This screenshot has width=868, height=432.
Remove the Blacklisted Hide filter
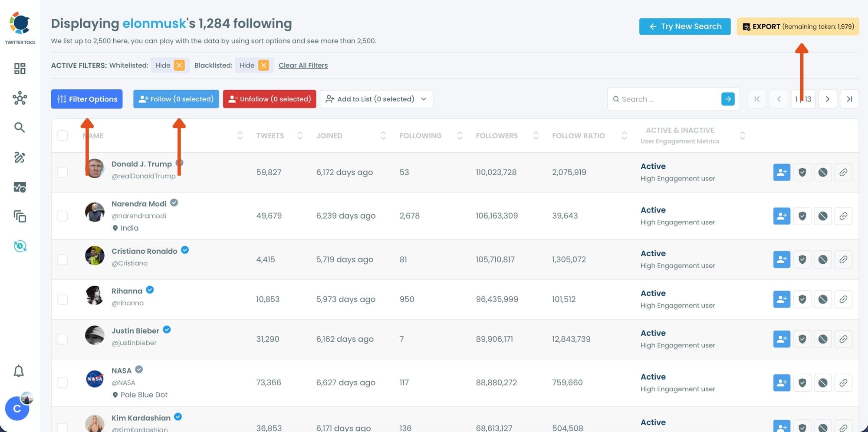coord(263,65)
